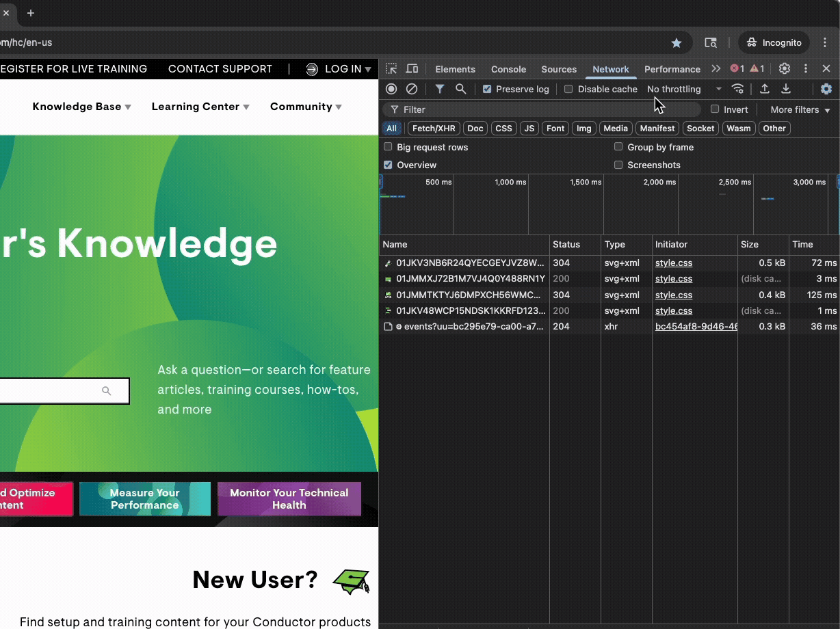Switch to the Performance tab
The width and height of the screenshot is (840, 629).
pyautogui.click(x=672, y=69)
